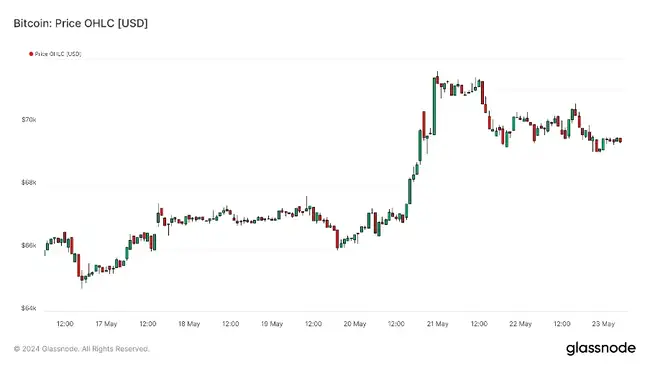Click the red Price OHLC legend dot

coord(31,54)
